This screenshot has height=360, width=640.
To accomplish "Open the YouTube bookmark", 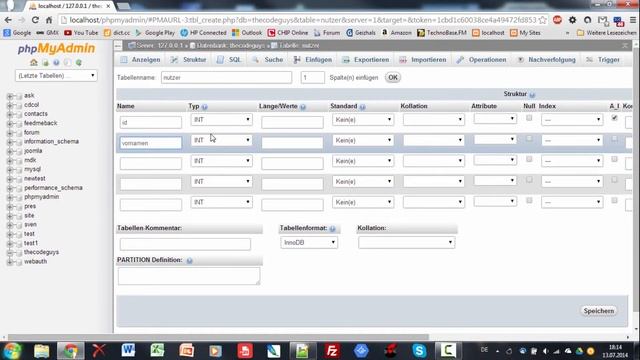I will (81, 33).
